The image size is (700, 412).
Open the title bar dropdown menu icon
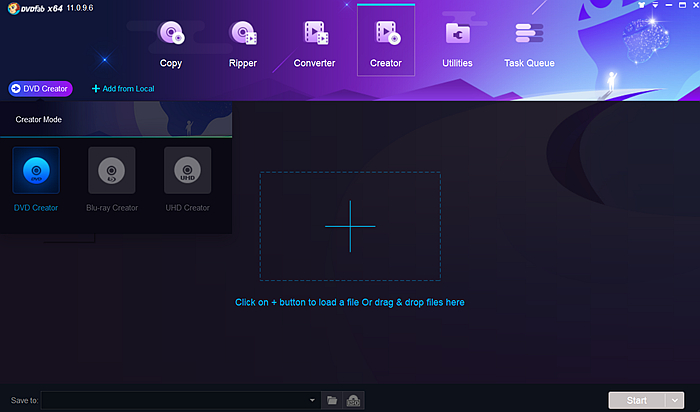point(655,5)
